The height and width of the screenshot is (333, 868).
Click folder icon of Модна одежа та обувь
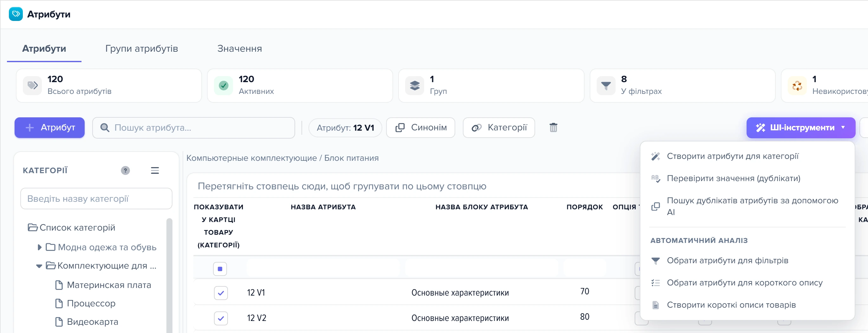[50, 247]
